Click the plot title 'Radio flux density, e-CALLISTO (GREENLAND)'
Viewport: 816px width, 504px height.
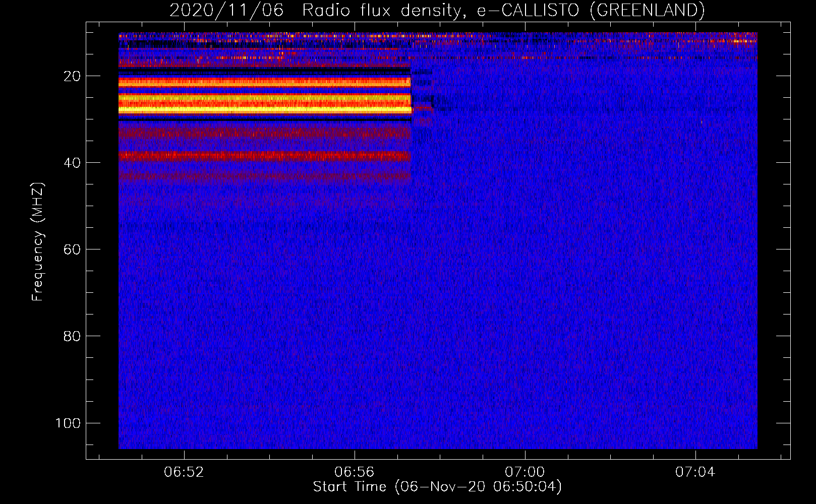[503, 10]
